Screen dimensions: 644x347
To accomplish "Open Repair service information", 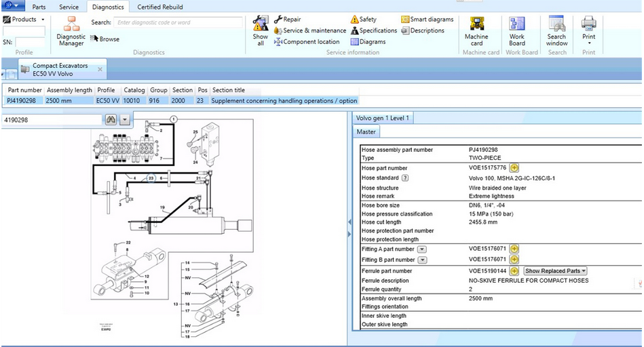I will (288, 19).
